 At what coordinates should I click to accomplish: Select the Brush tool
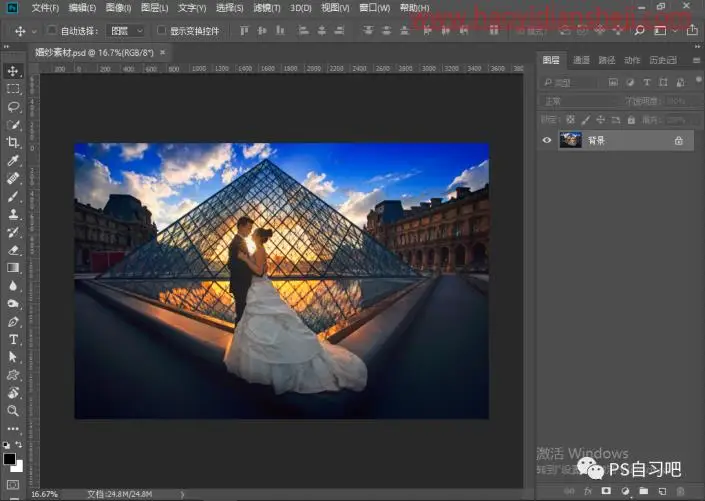point(13,197)
